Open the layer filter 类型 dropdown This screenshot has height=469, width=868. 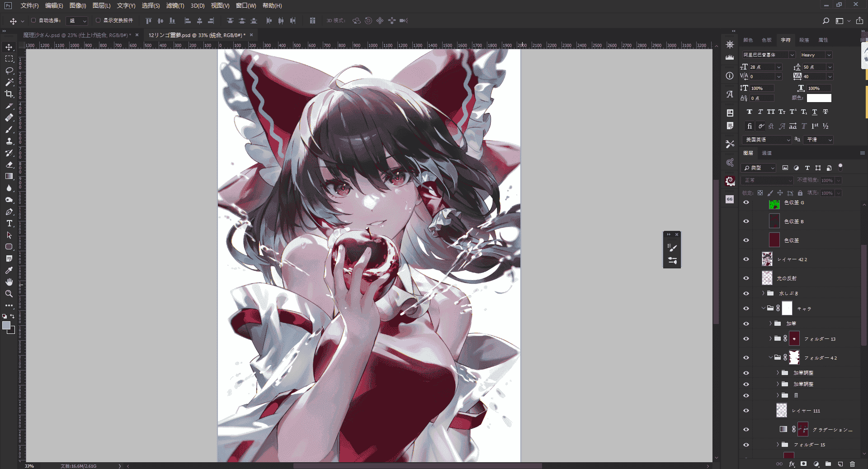point(759,168)
